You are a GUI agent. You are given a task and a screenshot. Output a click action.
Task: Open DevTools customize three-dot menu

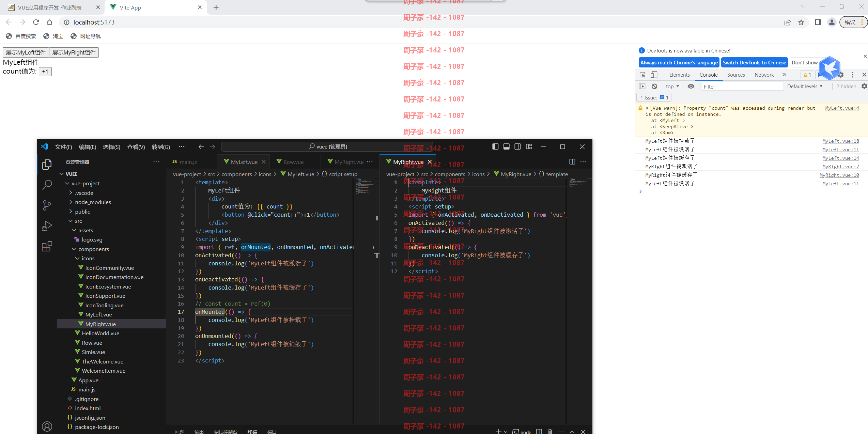pyautogui.click(x=853, y=75)
